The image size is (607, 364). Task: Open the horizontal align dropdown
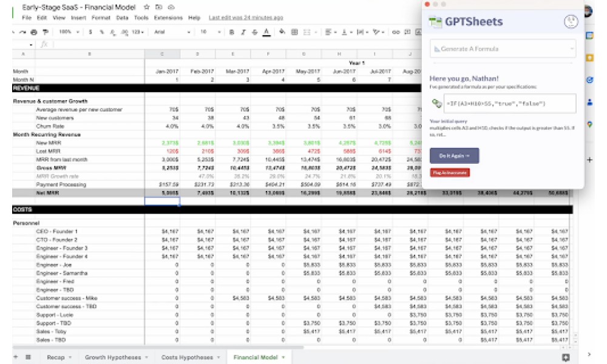pos(331,32)
